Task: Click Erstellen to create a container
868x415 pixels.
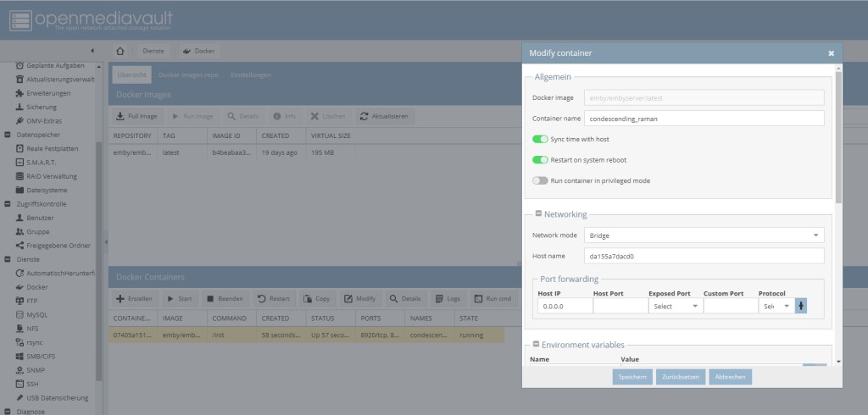Action: pos(136,298)
